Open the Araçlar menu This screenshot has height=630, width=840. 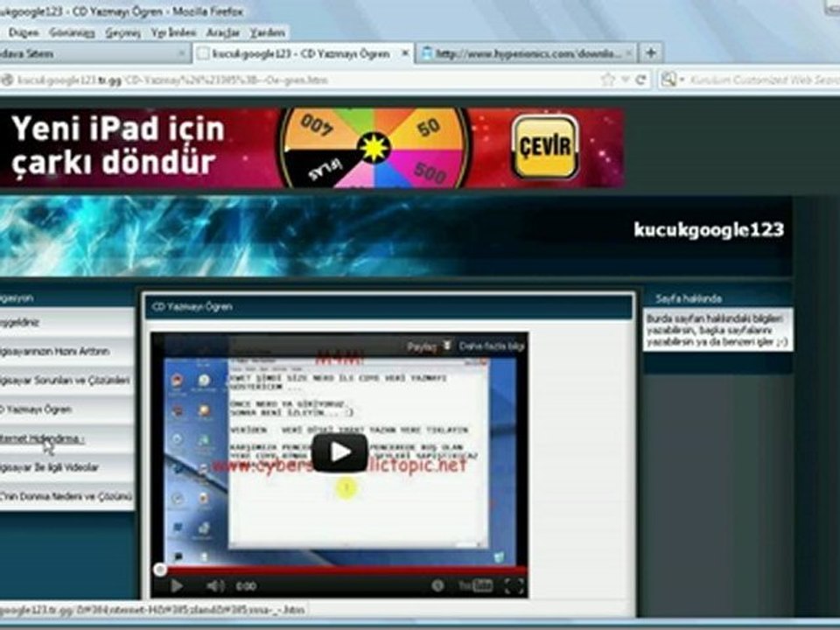coord(223,32)
